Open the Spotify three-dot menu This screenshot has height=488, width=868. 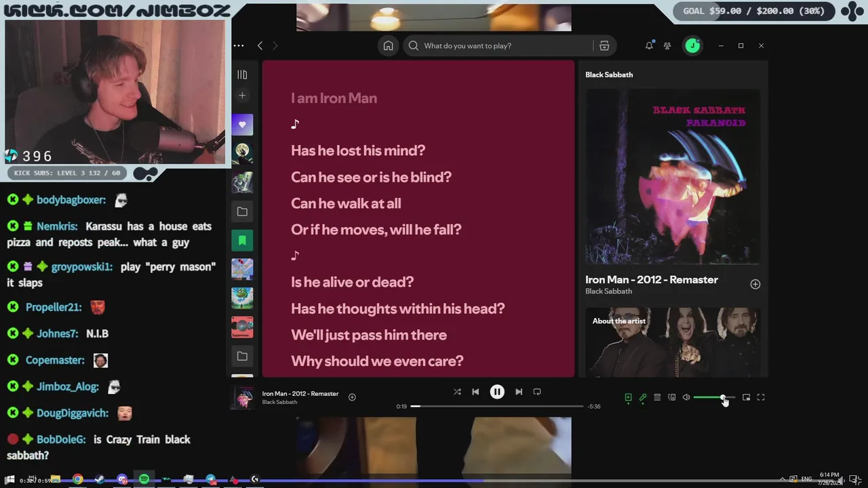pyautogui.click(x=239, y=45)
